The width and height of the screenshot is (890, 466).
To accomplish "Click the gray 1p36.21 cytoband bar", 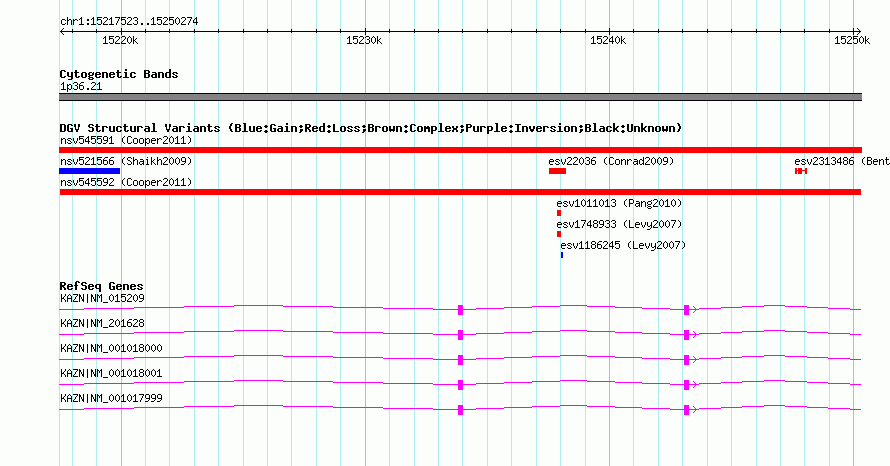I will [x=460, y=97].
